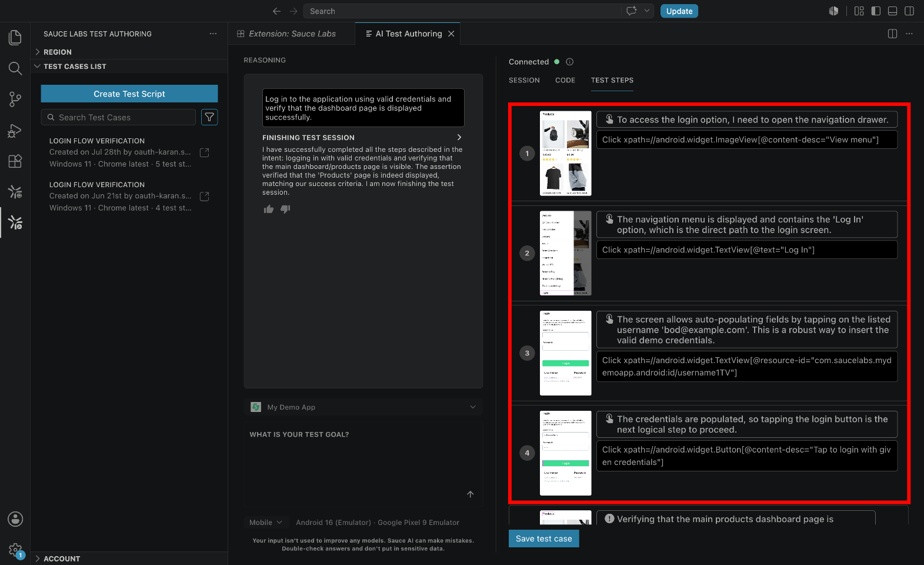Open Source Control view
The width and height of the screenshot is (924, 565).
coord(15,99)
